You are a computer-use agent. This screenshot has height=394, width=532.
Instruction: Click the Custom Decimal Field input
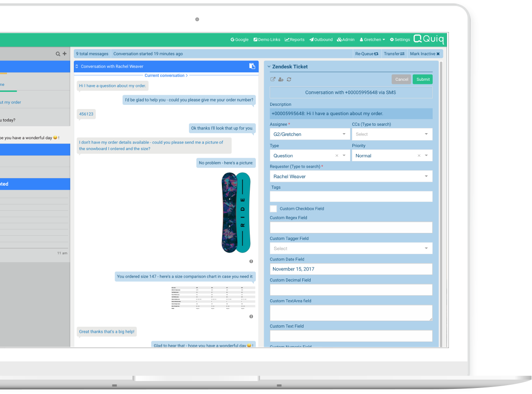351,290
